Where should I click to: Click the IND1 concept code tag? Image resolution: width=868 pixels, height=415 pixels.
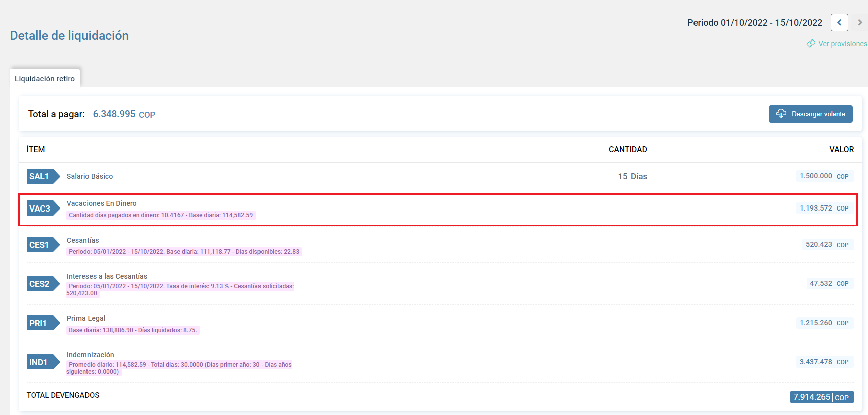click(43, 362)
